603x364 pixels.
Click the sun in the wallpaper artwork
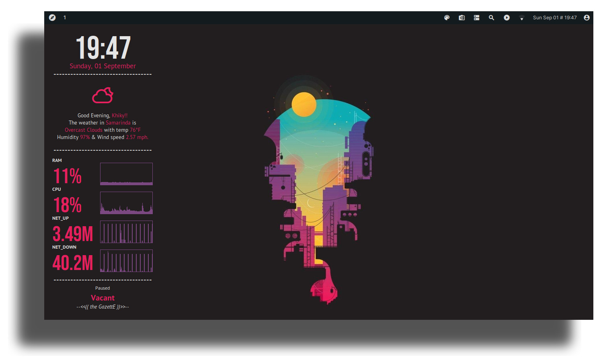tap(304, 104)
